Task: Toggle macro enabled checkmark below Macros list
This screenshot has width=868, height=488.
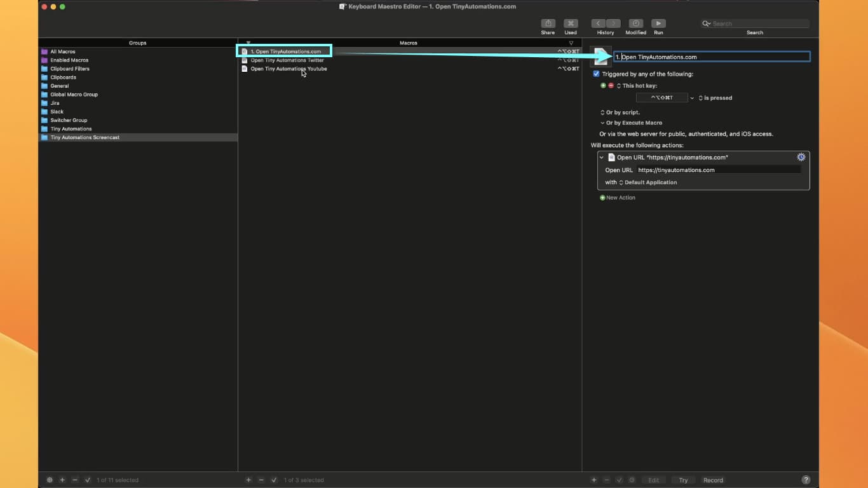Action: 274,480
